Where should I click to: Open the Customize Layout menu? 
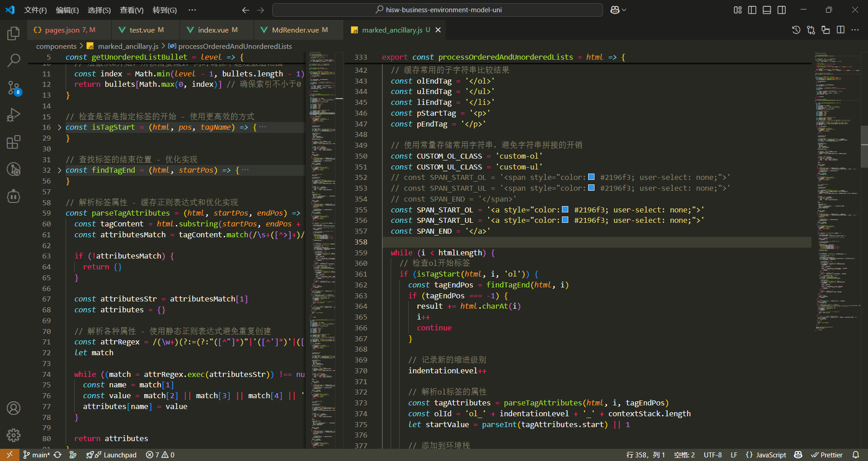[x=738, y=10]
